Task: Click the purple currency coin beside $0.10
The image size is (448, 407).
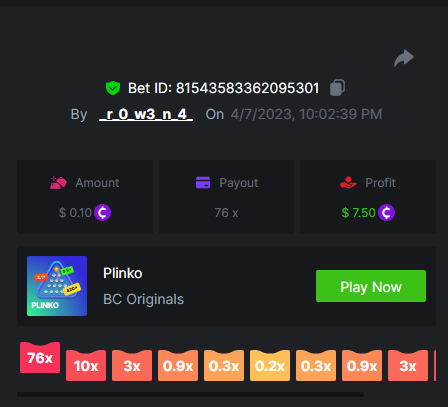Action: [x=102, y=212]
